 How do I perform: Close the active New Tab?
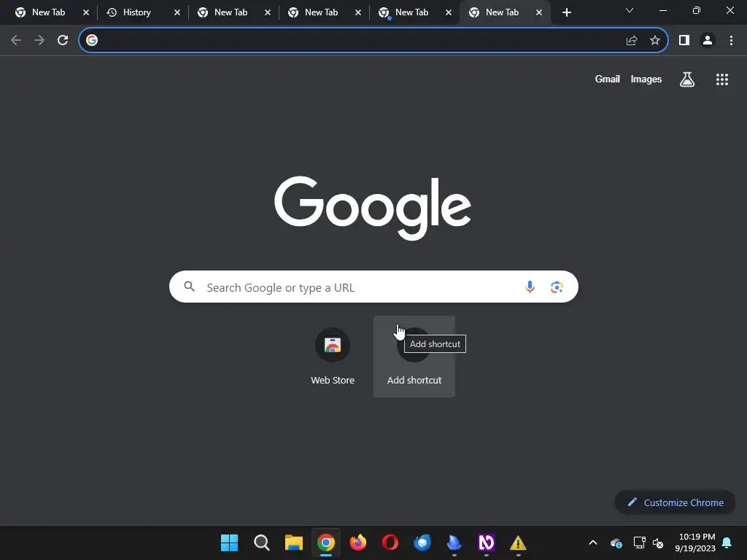click(539, 13)
